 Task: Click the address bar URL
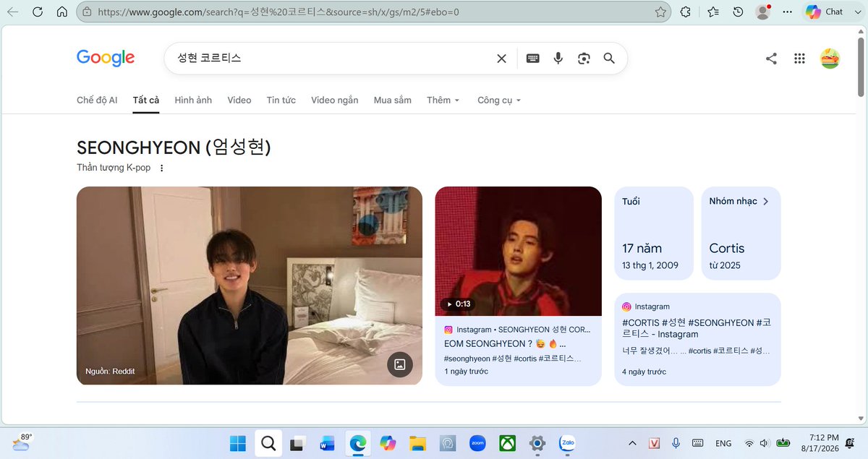click(278, 12)
